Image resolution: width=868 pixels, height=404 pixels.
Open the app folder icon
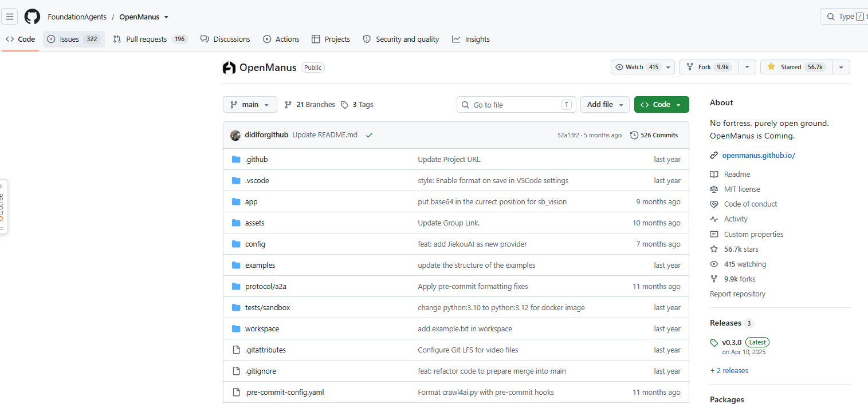pyautogui.click(x=236, y=201)
